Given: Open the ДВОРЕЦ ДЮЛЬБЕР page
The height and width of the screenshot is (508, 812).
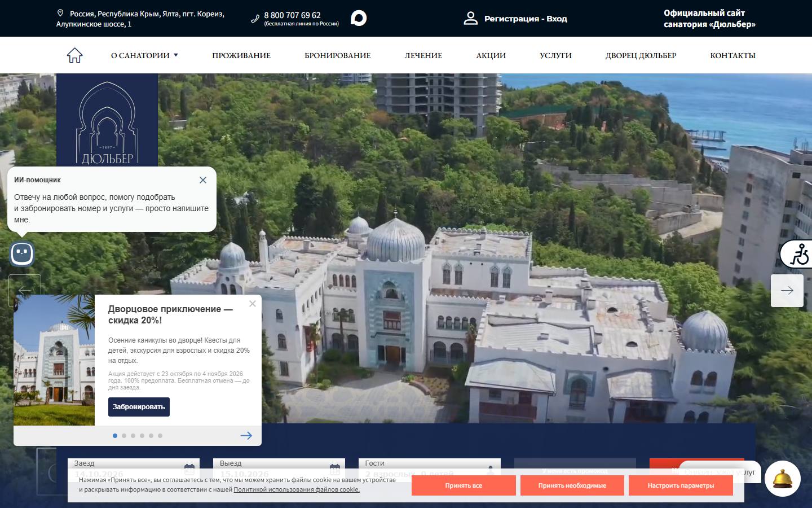Looking at the screenshot, I should [x=641, y=55].
